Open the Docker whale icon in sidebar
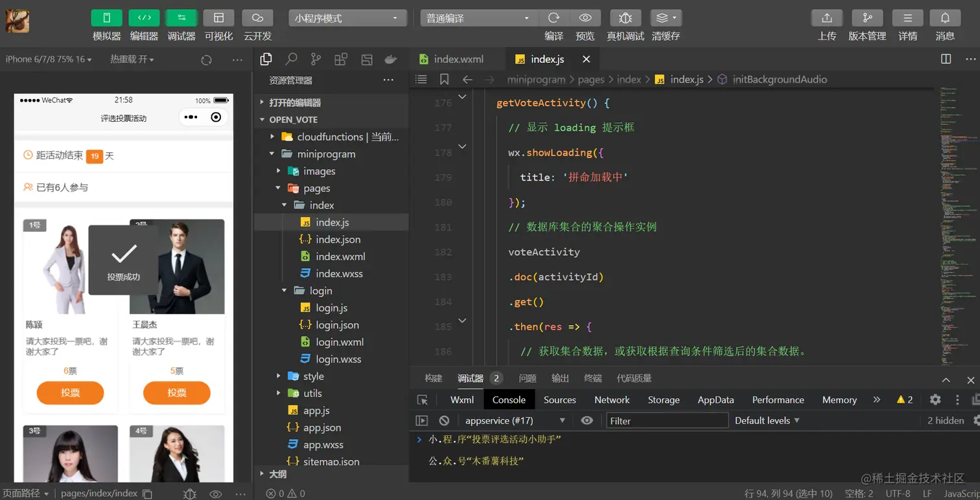 (391, 60)
